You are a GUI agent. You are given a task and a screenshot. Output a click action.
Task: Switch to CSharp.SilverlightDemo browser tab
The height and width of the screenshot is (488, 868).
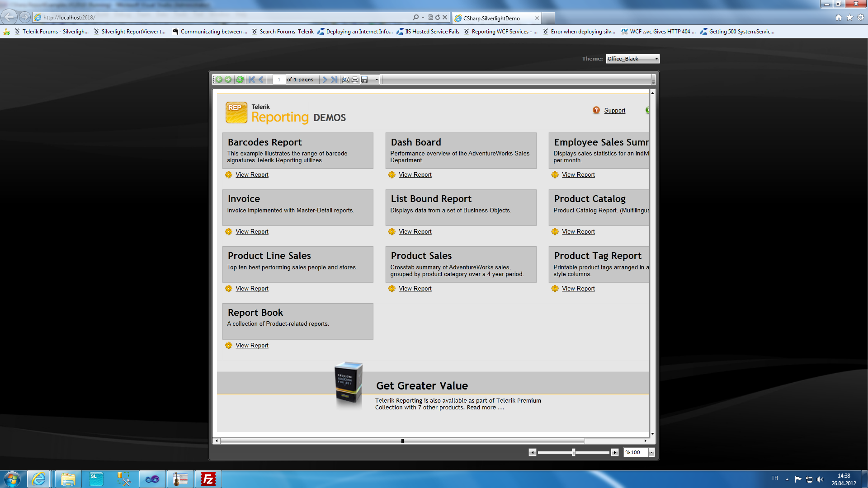[491, 18]
